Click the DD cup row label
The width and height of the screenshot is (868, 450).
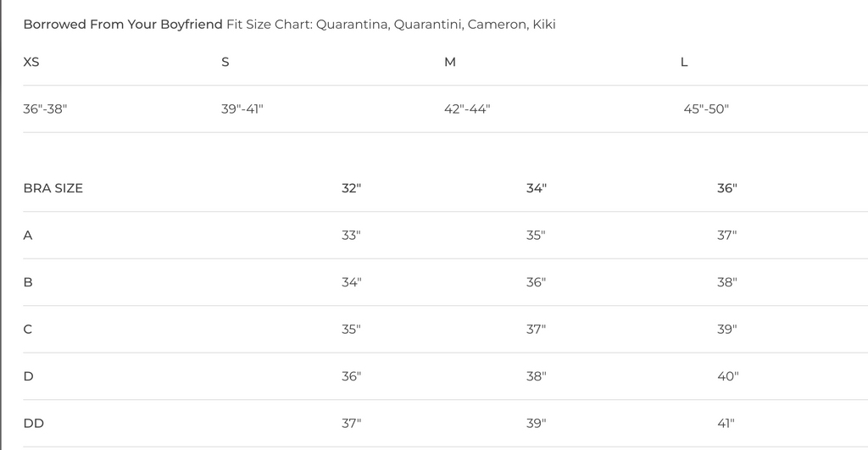pos(34,423)
